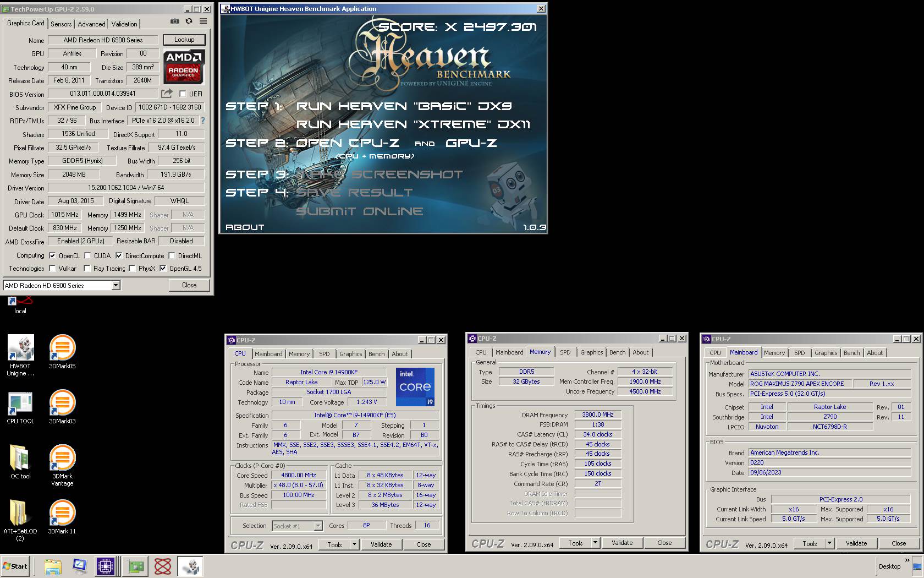The height and width of the screenshot is (578, 924).
Task: Open the OC tool folder icon
Action: [20, 462]
